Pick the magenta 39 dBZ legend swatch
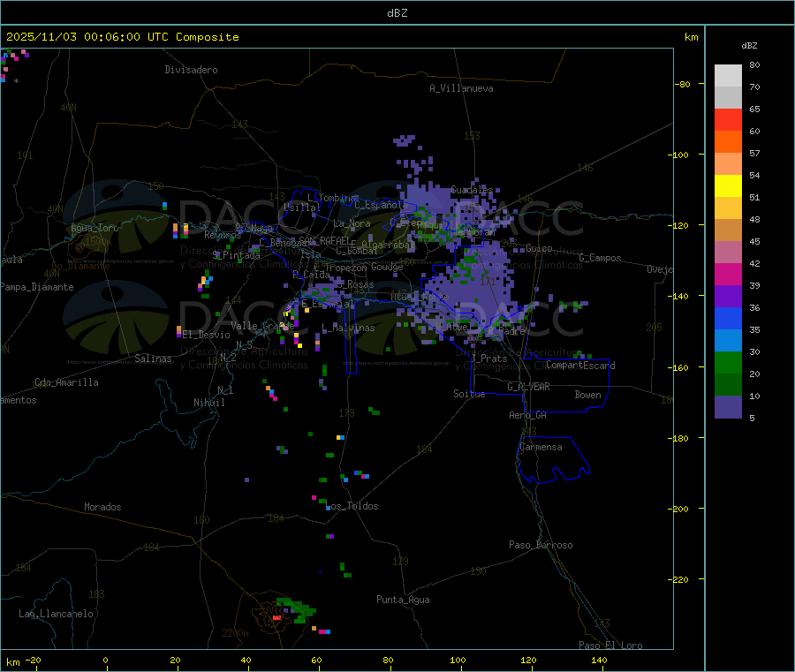Image resolution: width=795 pixels, height=672 pixels. pyautogui.click(x=728, y=274)
